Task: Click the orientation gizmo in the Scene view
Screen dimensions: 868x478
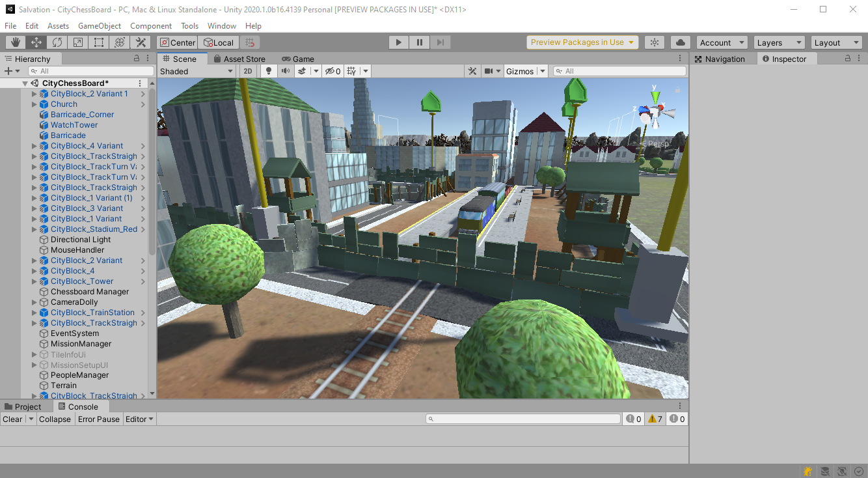Action: [654, 113]
